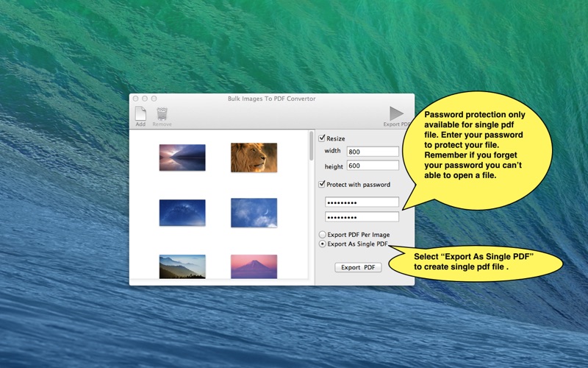This screenshot has width=588, height=368.
Task: Select the crescent moon clouds thumbnail
Action: click(x=254, y=213)
